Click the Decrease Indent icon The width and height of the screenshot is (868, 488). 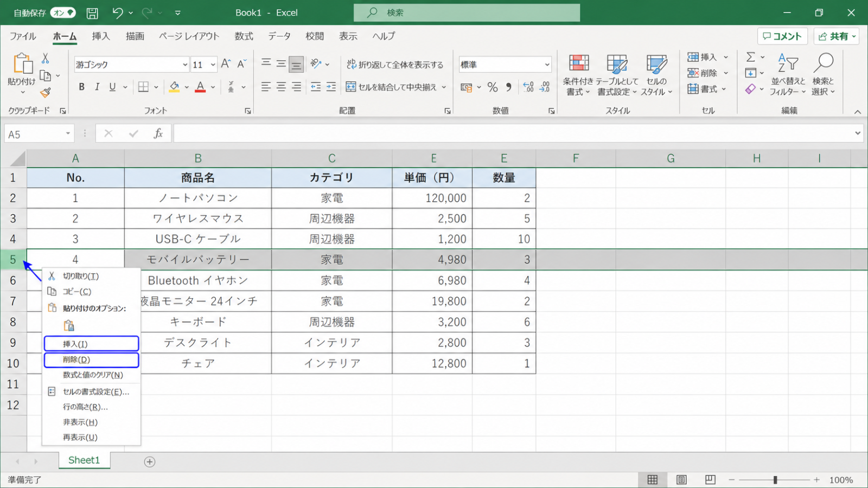316,87
